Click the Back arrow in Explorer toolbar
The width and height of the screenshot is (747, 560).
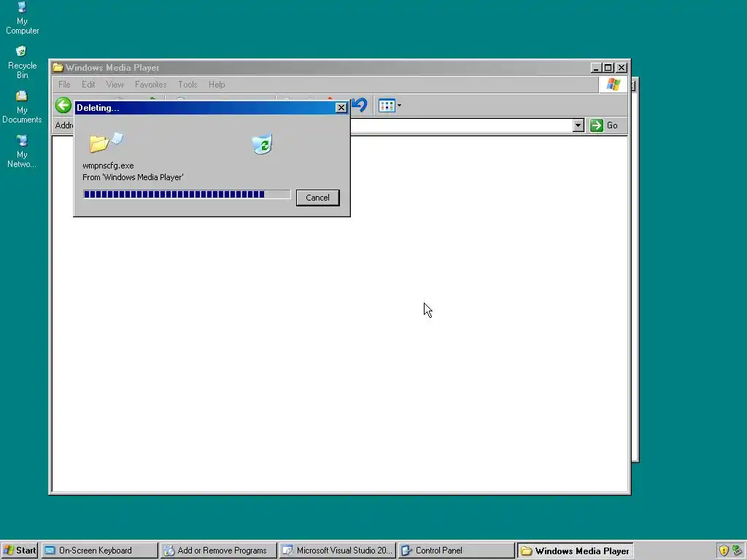coord(63,105)
